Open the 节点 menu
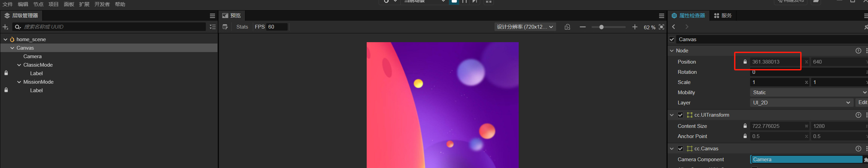The height and width of the screenshot is (168, 868). click(38, 4)
